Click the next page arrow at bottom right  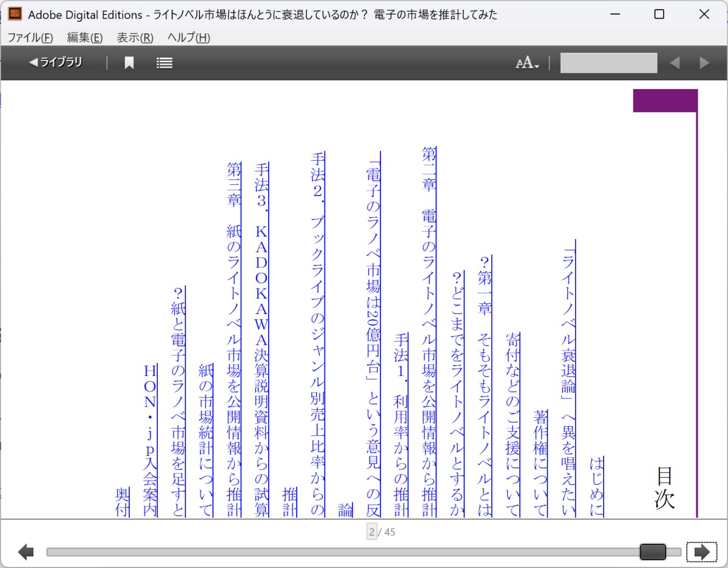(x=702, y=552)
